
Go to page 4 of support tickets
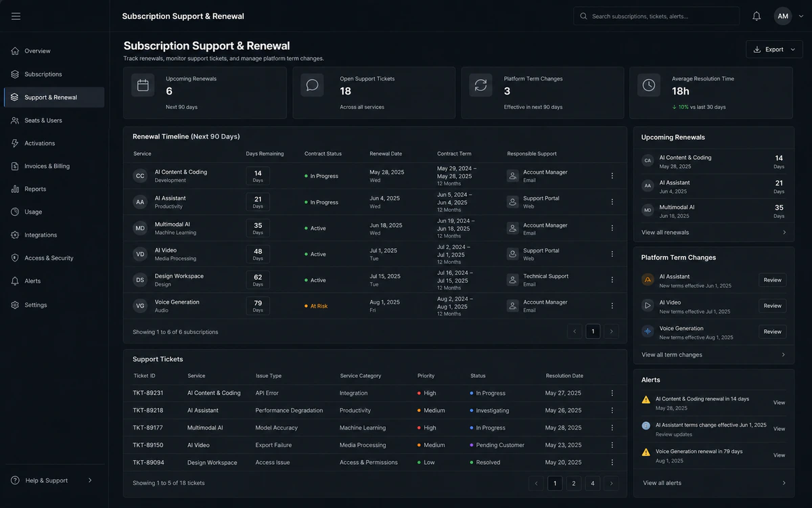tap(593, 483)
